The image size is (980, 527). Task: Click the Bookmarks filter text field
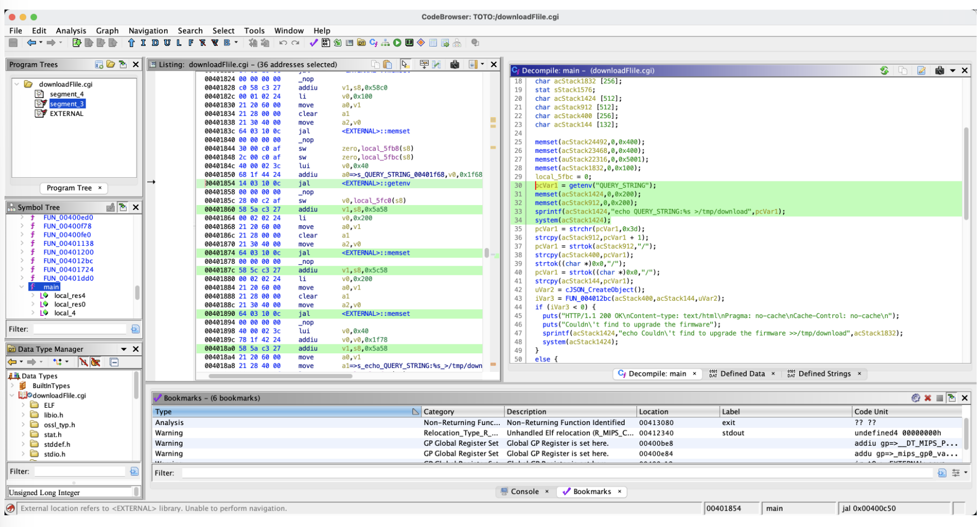(554, 473)
